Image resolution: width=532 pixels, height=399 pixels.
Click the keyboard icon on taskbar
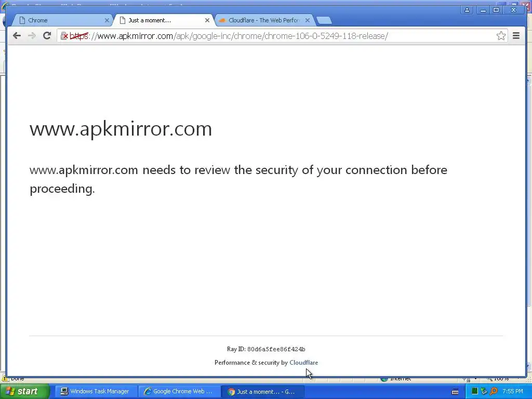(455, 392)
